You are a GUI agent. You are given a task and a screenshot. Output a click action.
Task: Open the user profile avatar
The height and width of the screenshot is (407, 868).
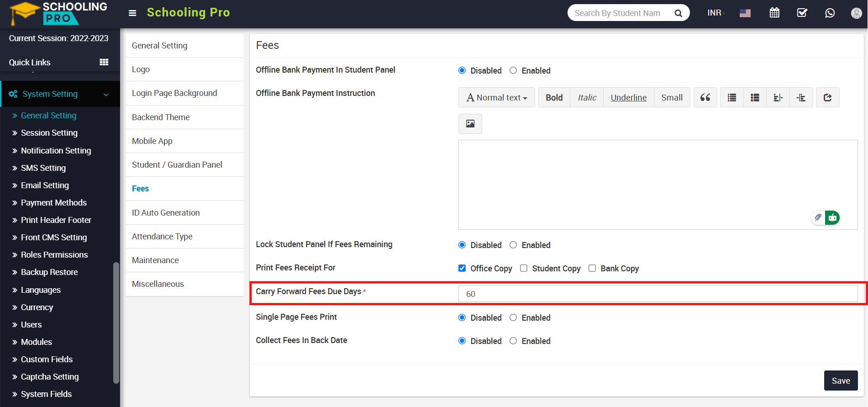click(857, 13)
